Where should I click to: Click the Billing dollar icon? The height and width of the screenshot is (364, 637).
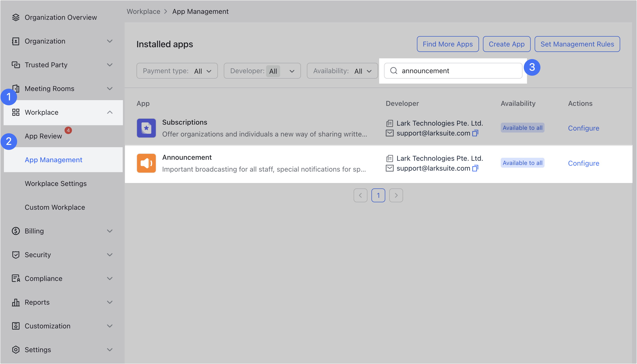[x=16, y=231]
